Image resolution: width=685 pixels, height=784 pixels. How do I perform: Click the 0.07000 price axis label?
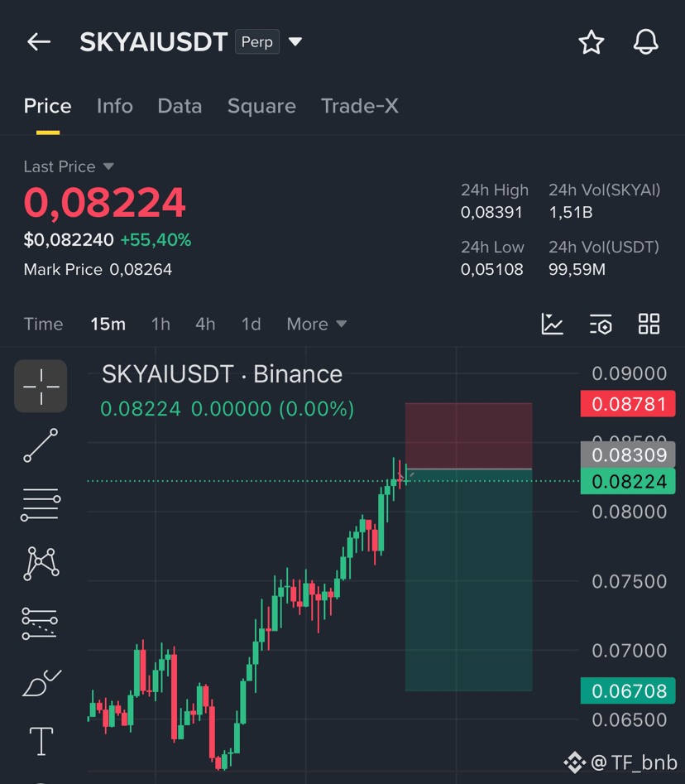[x=629, y=651]
